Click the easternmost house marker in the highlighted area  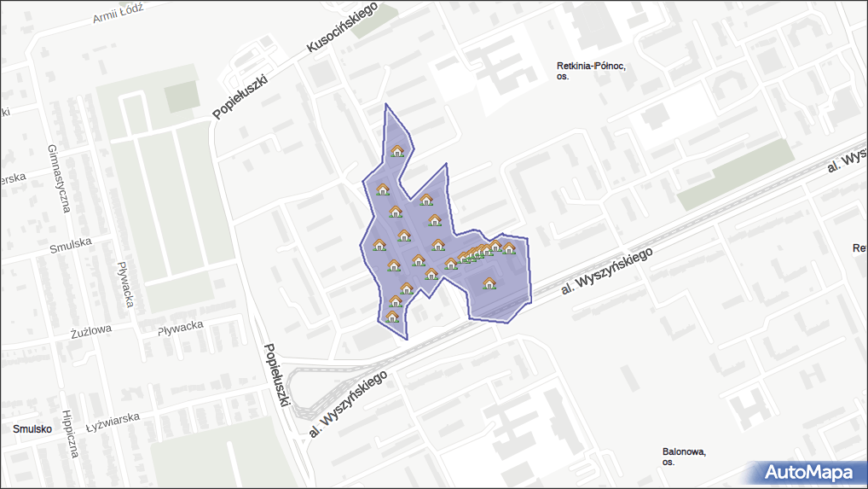point(509,248)
